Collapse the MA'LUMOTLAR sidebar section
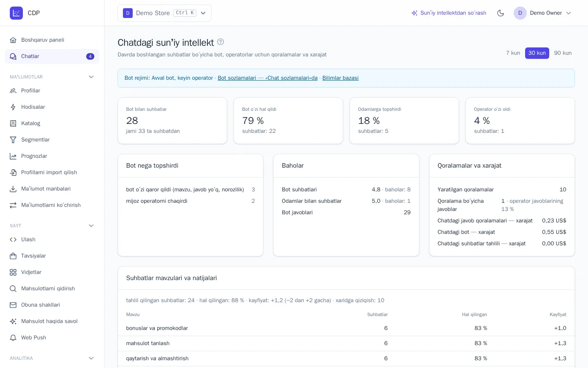The height and width of the screenshot is (368, 588). pyautogui.click(x=91, y=77)
